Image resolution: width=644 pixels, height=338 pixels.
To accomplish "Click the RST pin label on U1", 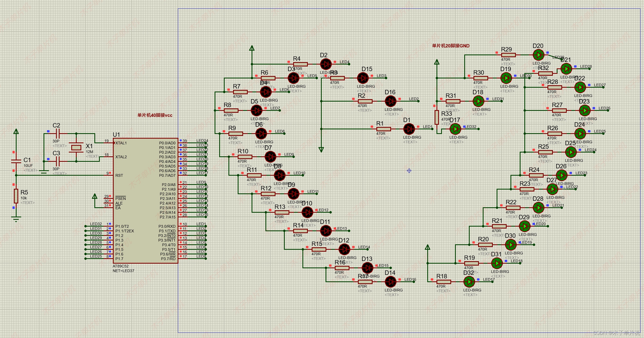I will (x=119, y=175).
